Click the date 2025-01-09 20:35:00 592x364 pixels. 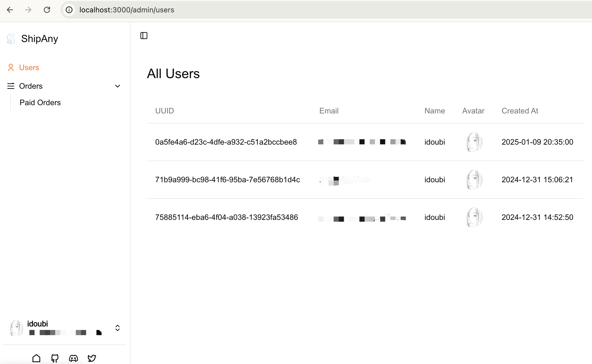[x=537, y=142]
